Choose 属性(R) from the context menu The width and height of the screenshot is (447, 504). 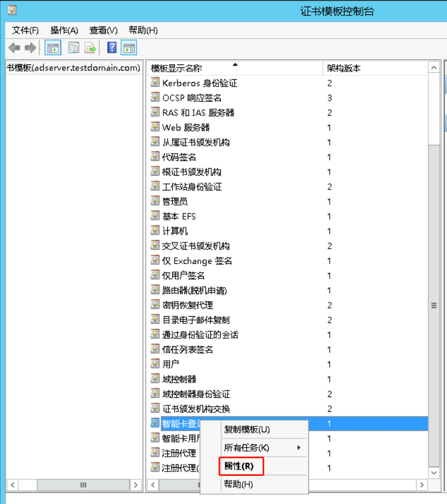tap(239, 466)
